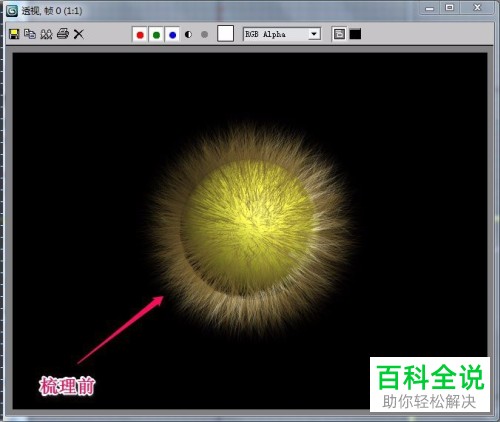Toggle the blue channel display
This screenshot has width=500, height=422.
[x=172, y=35]
